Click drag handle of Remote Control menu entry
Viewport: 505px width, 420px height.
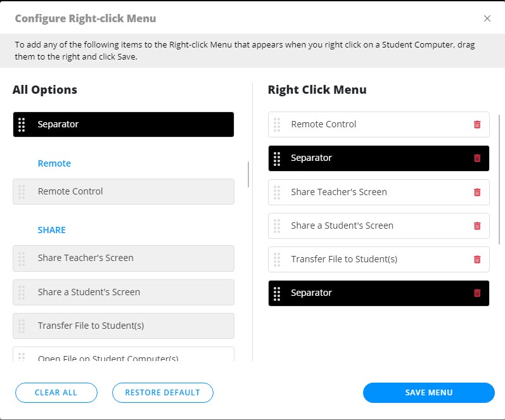(x=277, y=125)
